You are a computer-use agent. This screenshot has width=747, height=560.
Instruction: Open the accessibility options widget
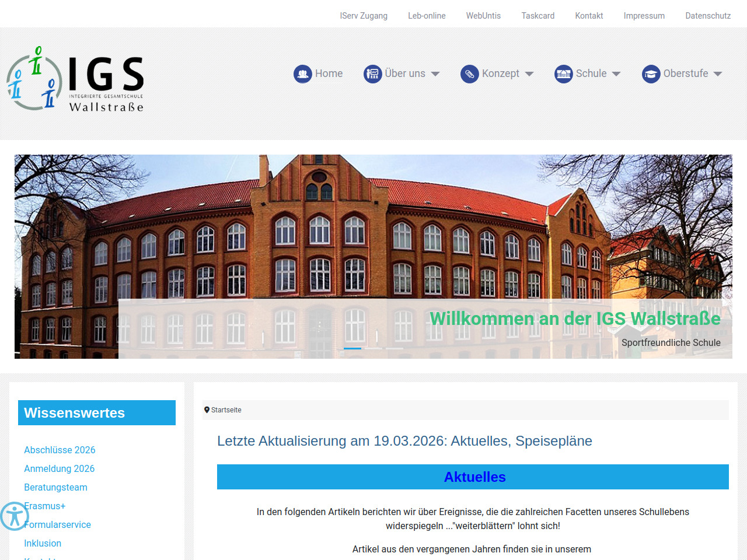[x=14, y=516]
